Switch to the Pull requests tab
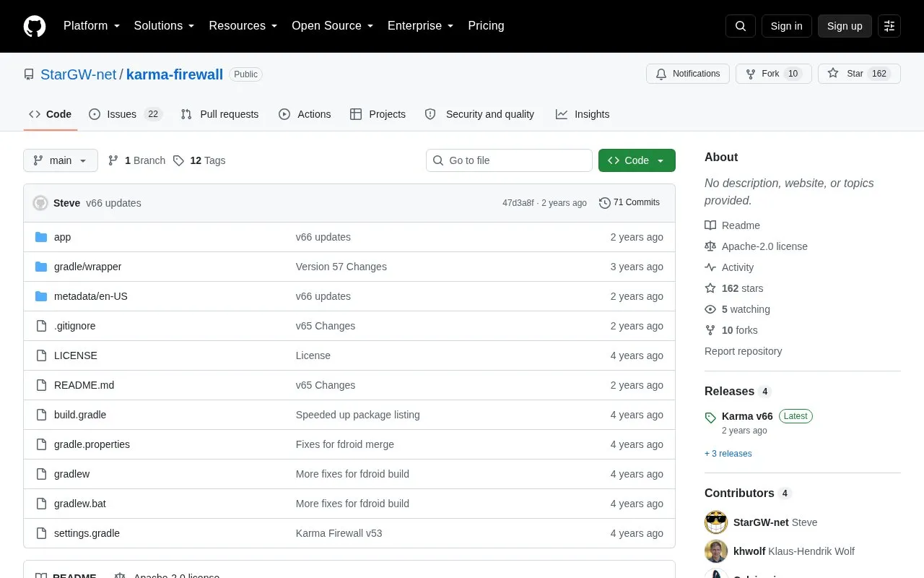Screen dimensions: 924x578 pos(219,114)
